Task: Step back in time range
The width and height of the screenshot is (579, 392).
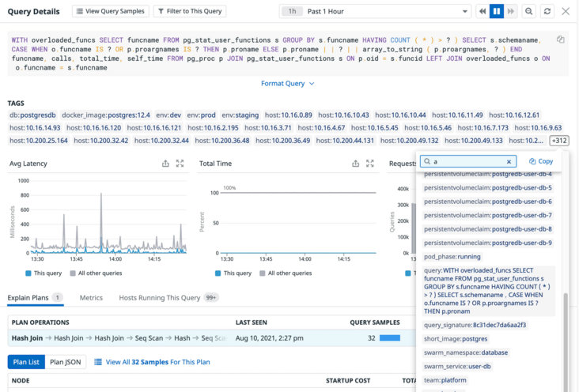Action: [482, 12]
